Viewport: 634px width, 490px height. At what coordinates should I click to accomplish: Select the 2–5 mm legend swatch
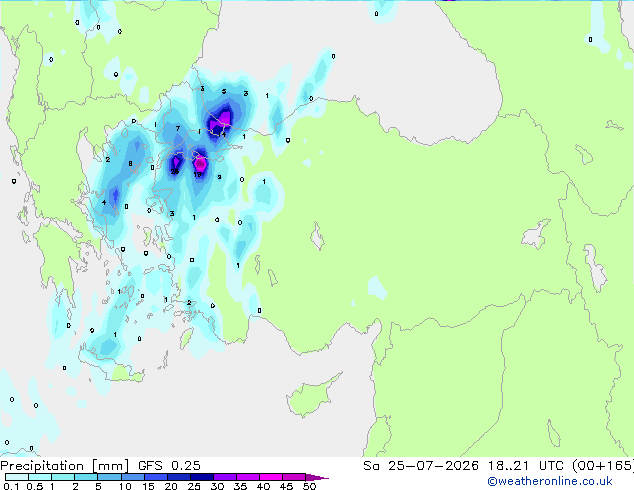pos(86,477)
